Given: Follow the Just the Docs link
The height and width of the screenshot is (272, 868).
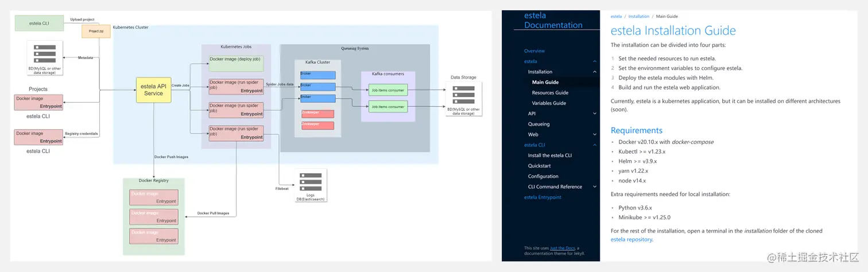Looking at the screenshot, I should pyautogui.click(x=563, y=248).
